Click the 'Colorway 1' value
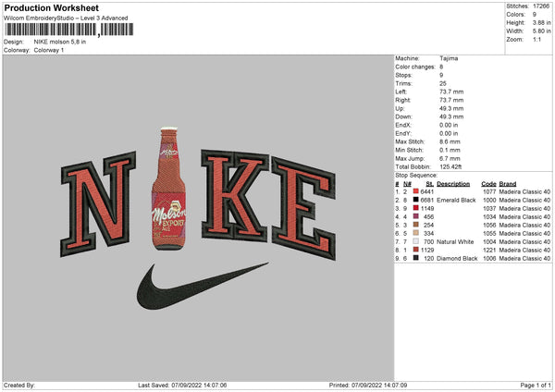The height and width of the screenshot is (392, 555). (49, 50)
